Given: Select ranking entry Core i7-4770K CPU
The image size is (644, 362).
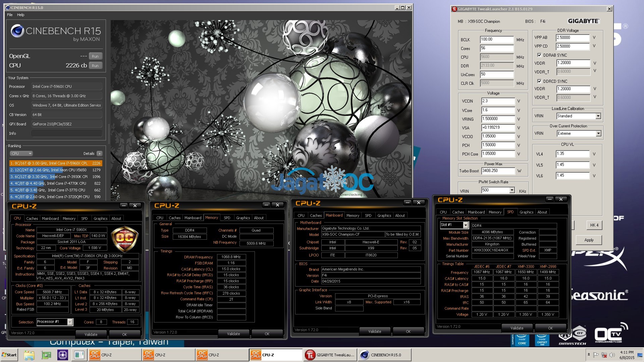Looking at the screenshot, I should pos(56,183).
